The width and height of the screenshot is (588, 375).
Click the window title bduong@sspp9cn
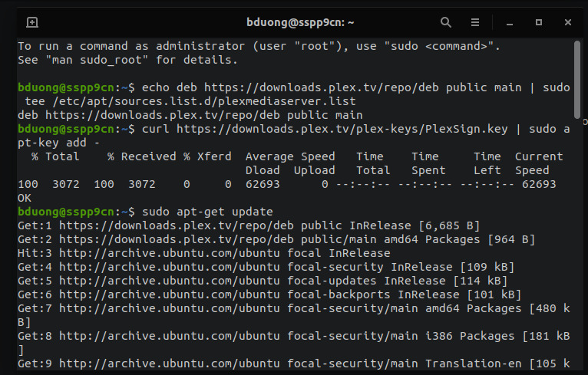pyautogui.click(x=289, y=22)
